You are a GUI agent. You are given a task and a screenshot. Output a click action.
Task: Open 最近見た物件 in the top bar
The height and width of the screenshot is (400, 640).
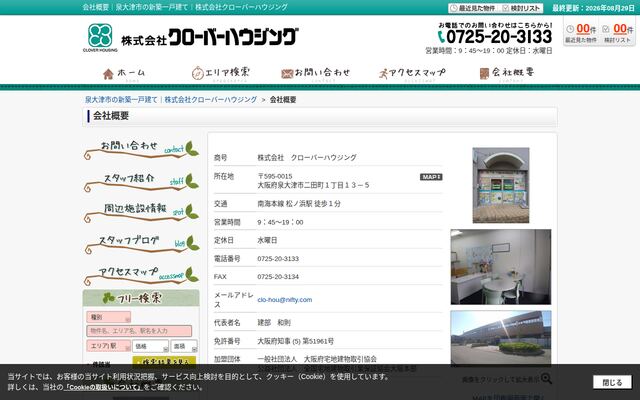coord(472,8)
